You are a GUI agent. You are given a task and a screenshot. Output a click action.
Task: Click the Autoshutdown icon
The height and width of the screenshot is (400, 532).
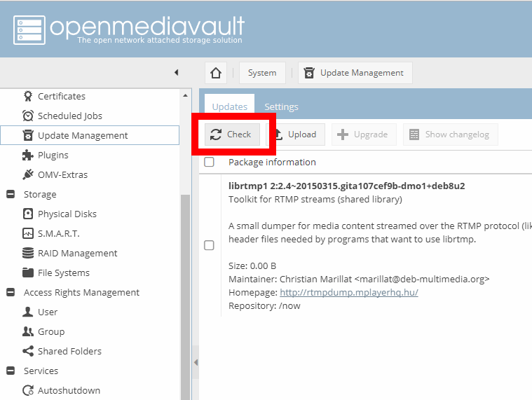pos(28,390)
